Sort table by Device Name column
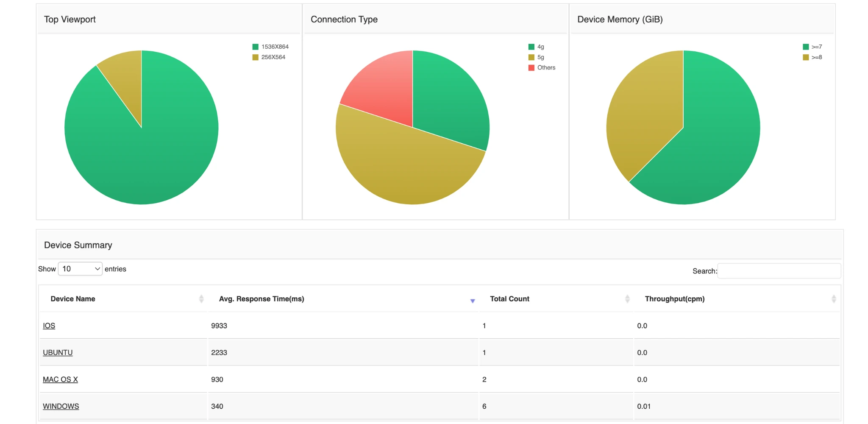868x424 pixels. point(73,299)
